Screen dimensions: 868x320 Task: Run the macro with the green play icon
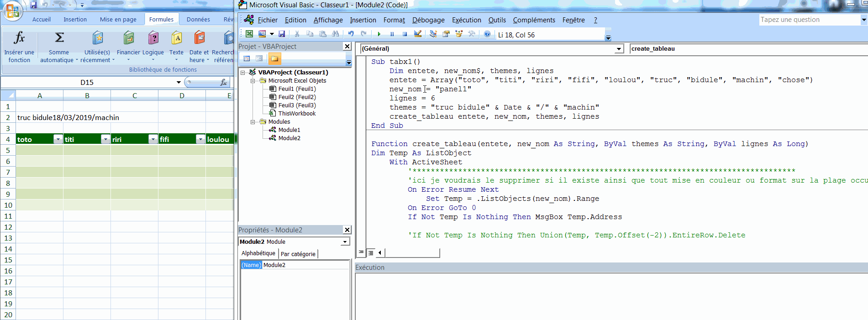(379, 34)
